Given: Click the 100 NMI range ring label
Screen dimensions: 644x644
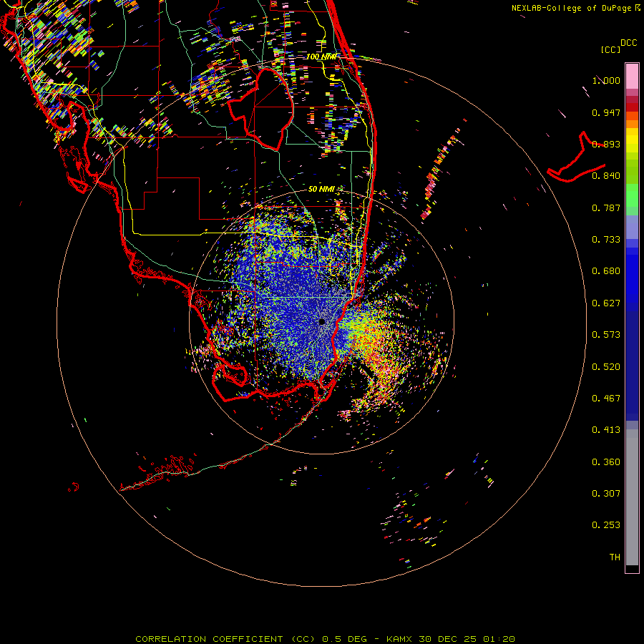Looking at the screenshot, I should (x=321, y=57).
